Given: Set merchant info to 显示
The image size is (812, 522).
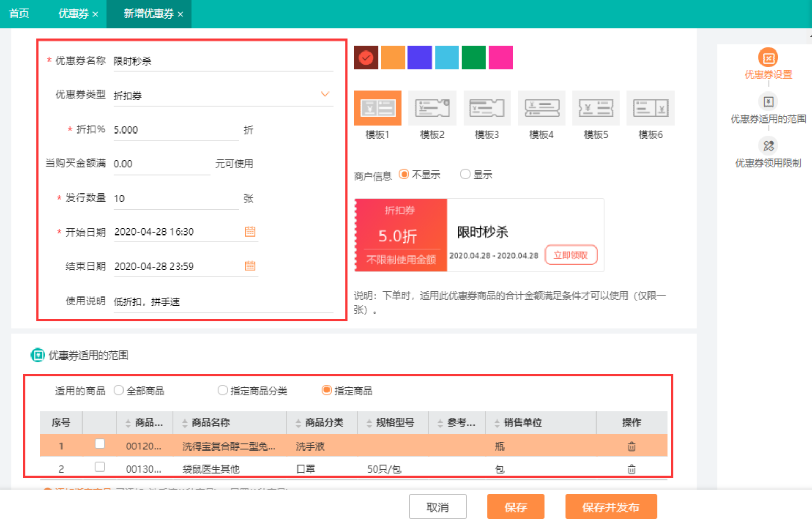Looking at the screenshot, I should point(465,174).
